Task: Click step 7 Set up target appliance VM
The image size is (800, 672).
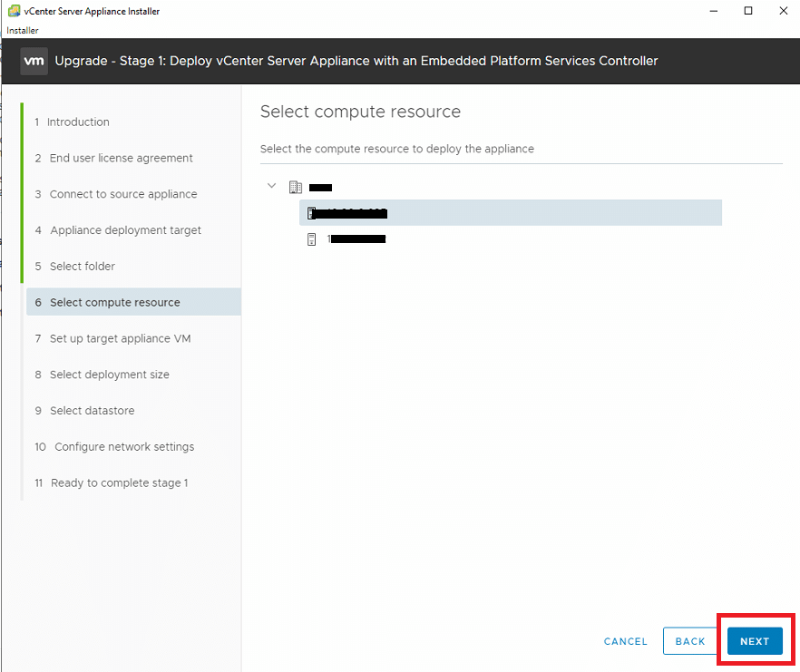Action: pyautogui.click(x=112, y=338)
